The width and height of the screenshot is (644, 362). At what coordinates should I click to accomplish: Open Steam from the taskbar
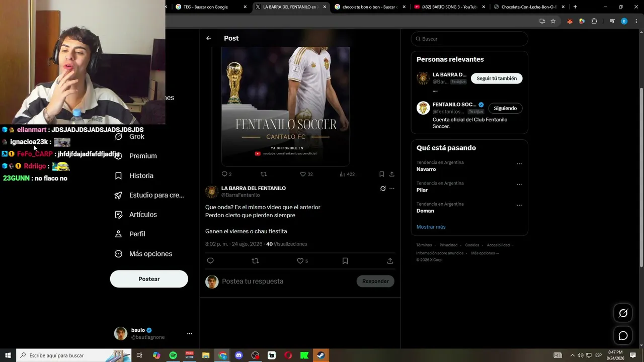coord(320,355)
